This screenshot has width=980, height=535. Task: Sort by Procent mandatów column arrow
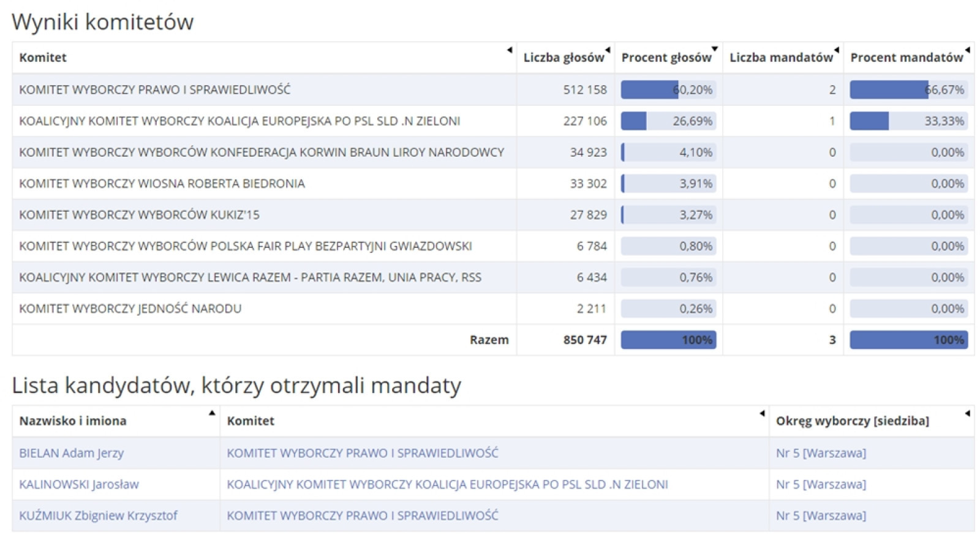point(967,50)
